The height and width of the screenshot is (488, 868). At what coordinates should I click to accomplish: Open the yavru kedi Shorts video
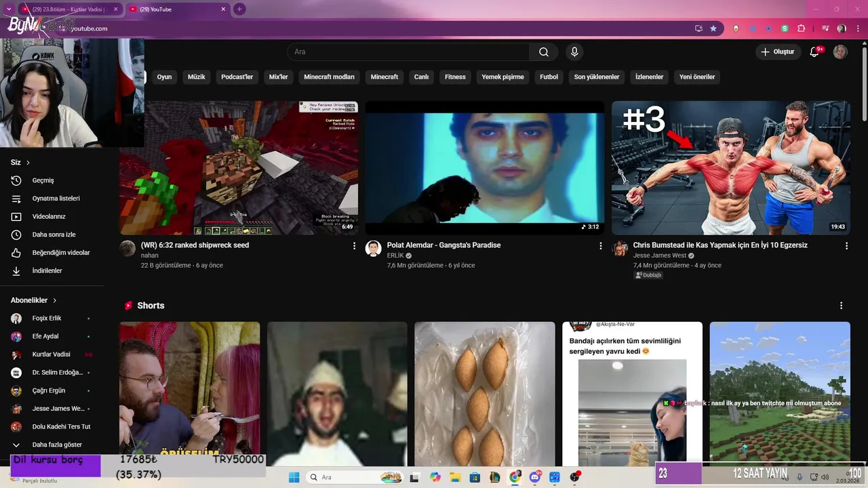pos(632,394)
